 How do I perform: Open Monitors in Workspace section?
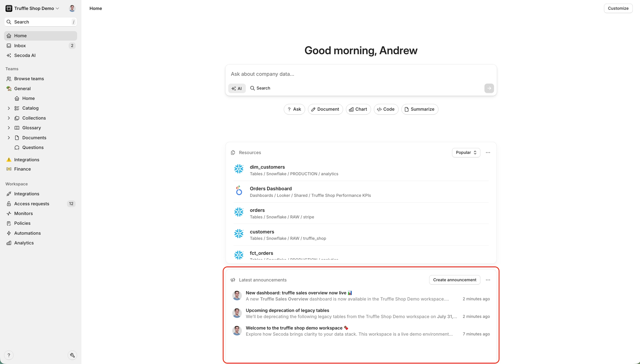(x=23, y=213)
